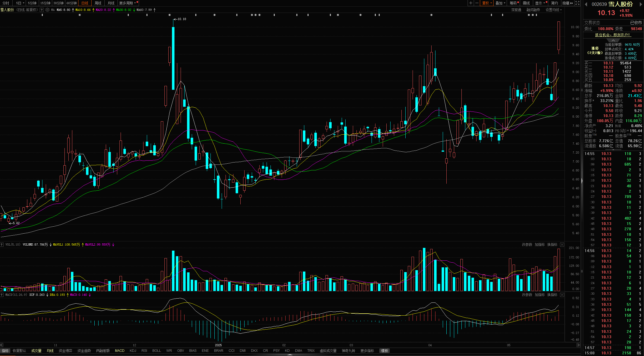This screenshot has width=644, height=356.
Task: Switch to 月线 monthly chart
Action: (111, 3)
